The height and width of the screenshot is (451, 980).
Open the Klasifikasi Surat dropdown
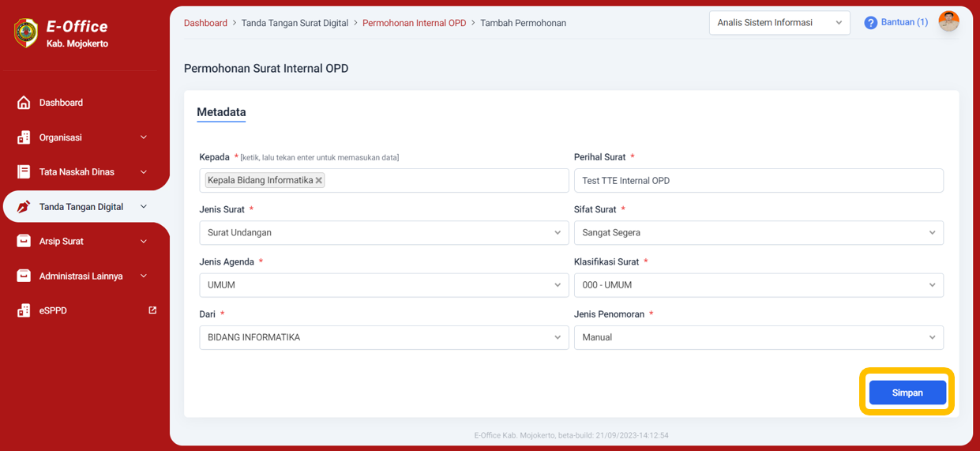pyautogui.click(x=758, y=285)
